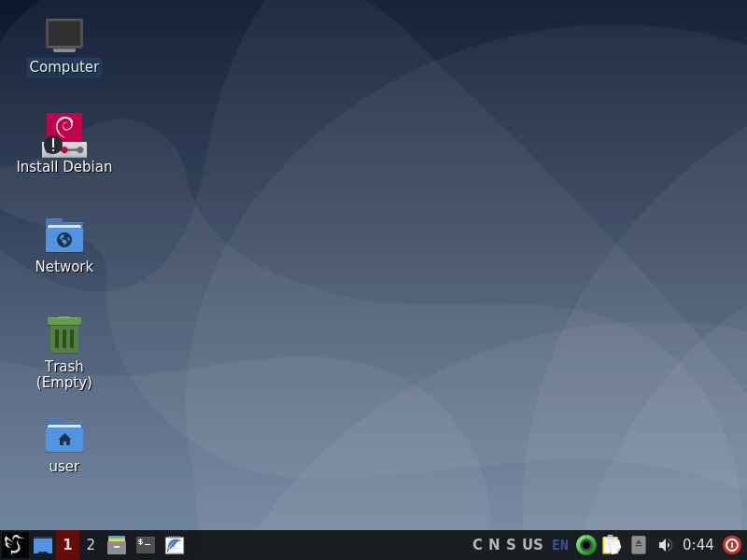Select the Network folder icon
747x560 pixels.
click(64, 235)
